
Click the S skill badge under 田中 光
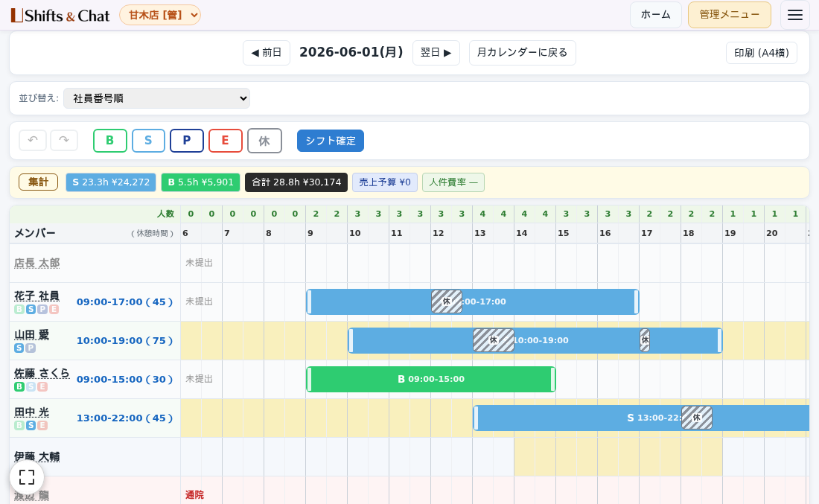[31, 425]
